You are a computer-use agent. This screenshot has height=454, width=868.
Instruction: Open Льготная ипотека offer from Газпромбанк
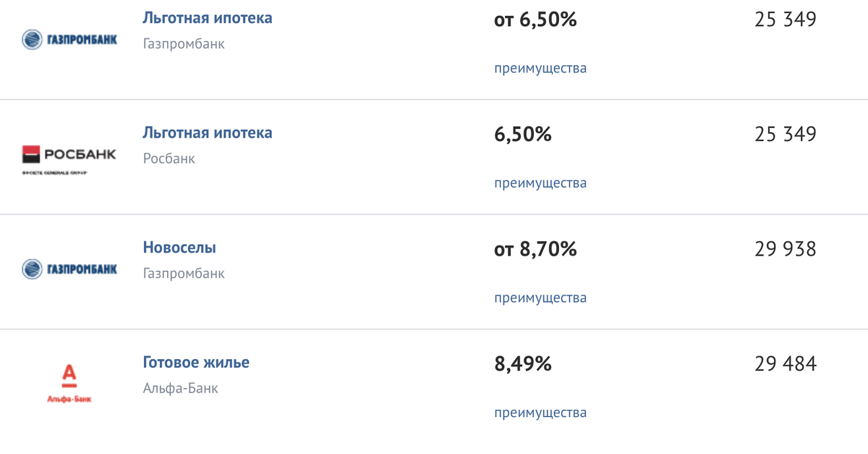tap(208, 17)
